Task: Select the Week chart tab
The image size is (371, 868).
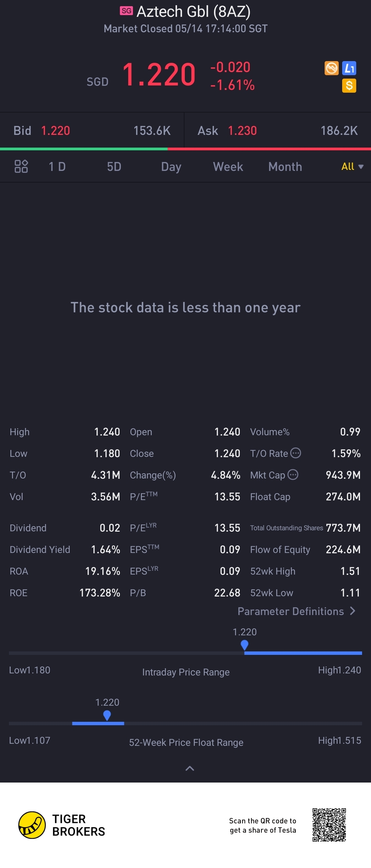Action: [228, 167]
